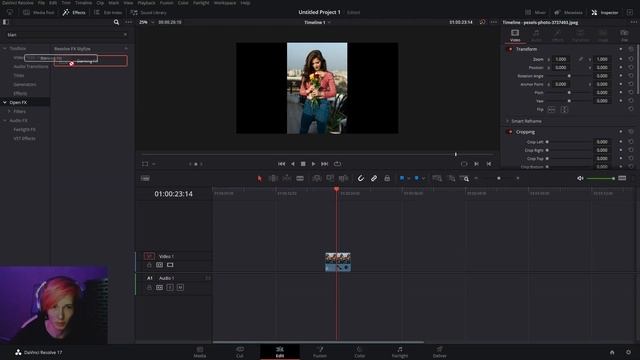Click the viewer jog bar playhead
The width and height of the screenshot is (640, 360).
click(x=456, y=154)
